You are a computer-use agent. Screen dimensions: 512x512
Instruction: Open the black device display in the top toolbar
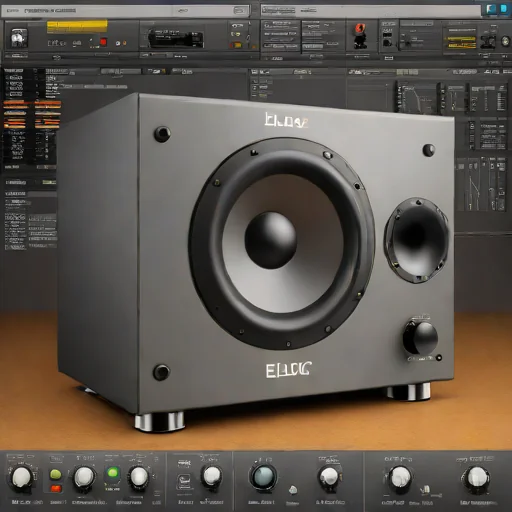pos(175,39)
